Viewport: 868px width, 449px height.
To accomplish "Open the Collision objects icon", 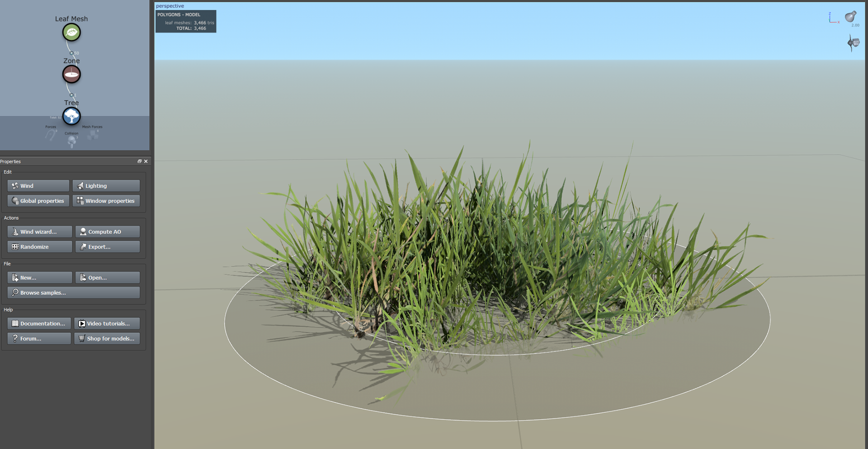I will pos(71,142).
